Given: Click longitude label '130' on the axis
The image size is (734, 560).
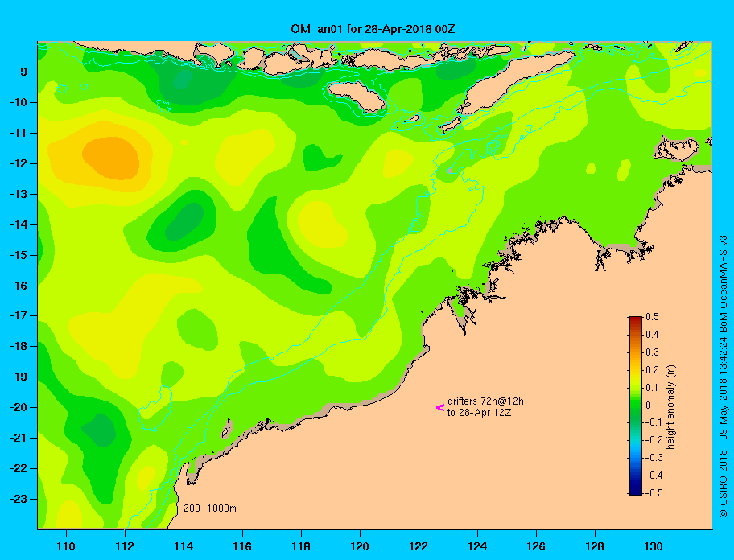Looking at the screenshot, I should (654, 546).
